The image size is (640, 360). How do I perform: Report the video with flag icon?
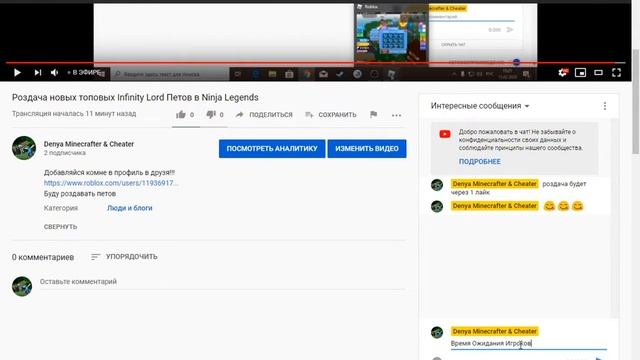coord(373,115)
